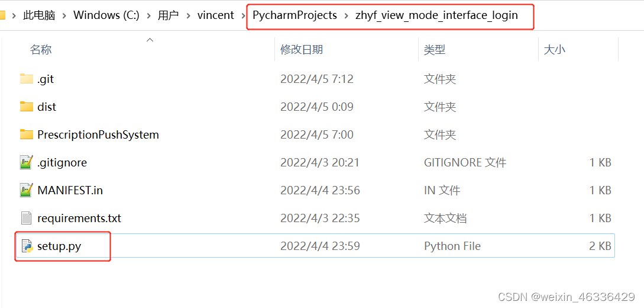Viewport: 644px width, 308px height.
Task: Go to 用户 folder in breadcrumb
Action: point(169,15)
